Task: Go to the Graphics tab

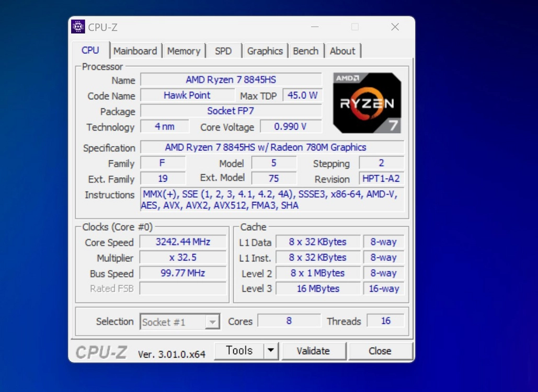Action: coord(265,51)
